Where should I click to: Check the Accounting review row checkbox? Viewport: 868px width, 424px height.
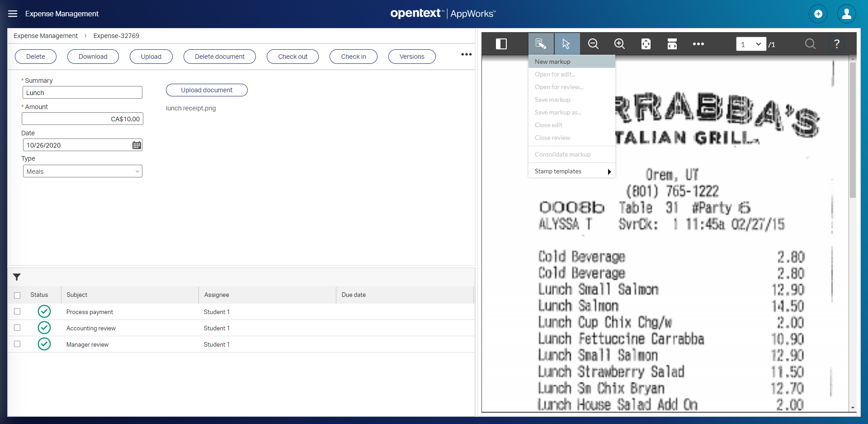pos(17,328)
